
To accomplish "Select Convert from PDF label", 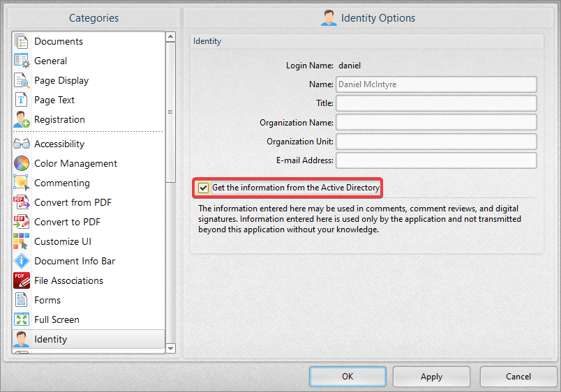I will point(73,202).
